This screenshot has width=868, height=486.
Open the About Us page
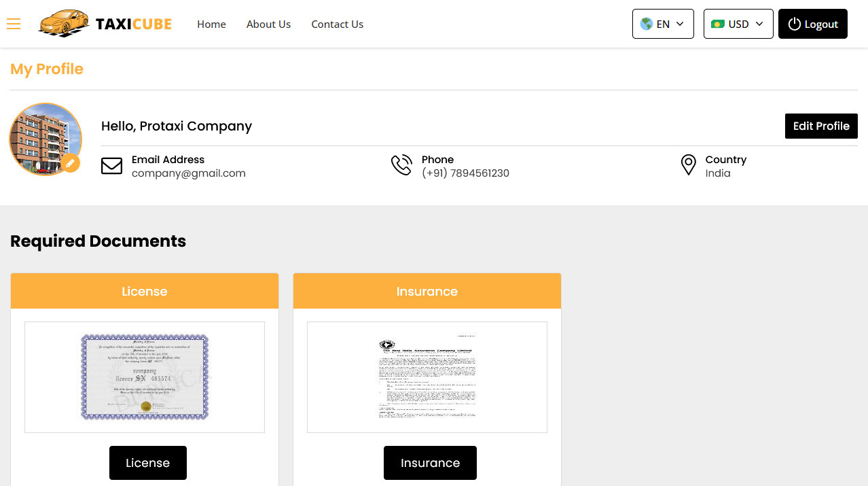click(268, 24)
